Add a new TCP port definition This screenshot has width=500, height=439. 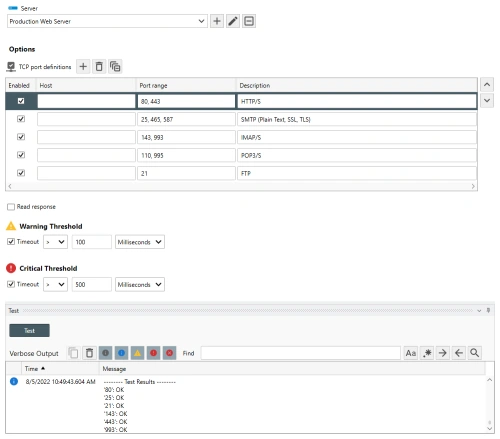83,66
